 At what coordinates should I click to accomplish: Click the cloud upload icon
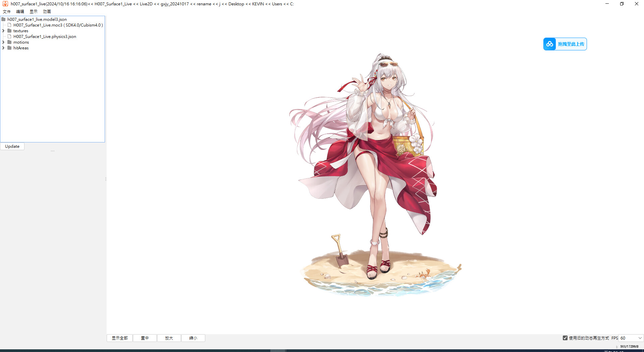549,44
